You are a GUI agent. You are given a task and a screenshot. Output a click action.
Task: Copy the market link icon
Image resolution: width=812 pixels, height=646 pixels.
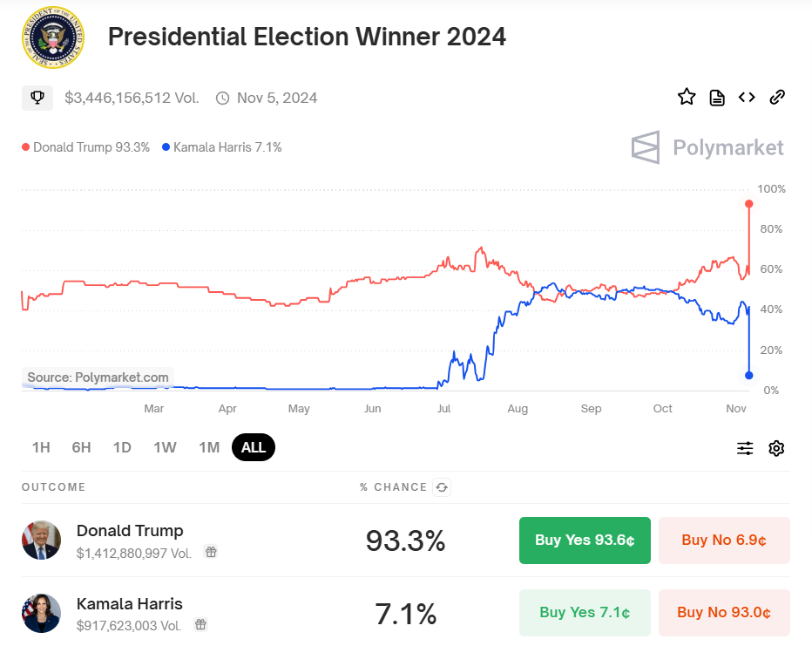pyautogui.click(x=777, y=97)
